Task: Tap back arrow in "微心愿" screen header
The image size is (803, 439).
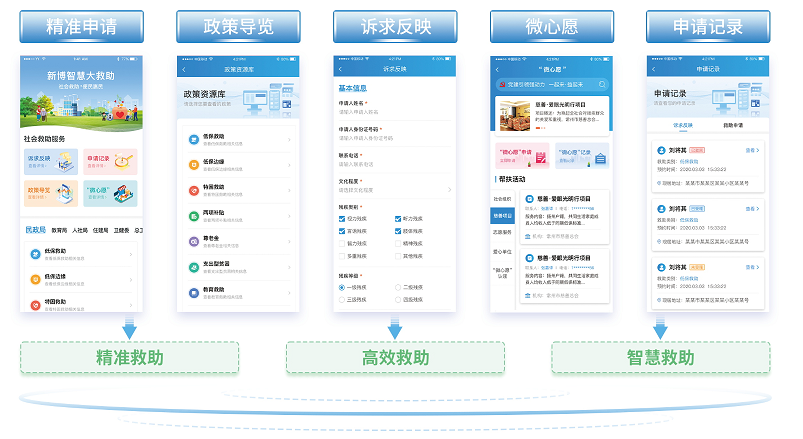Action: (x=497, y=69)
